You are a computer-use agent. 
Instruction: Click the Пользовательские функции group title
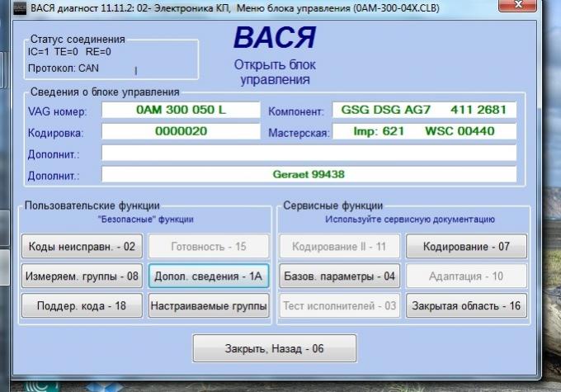(x=92, y=205)
